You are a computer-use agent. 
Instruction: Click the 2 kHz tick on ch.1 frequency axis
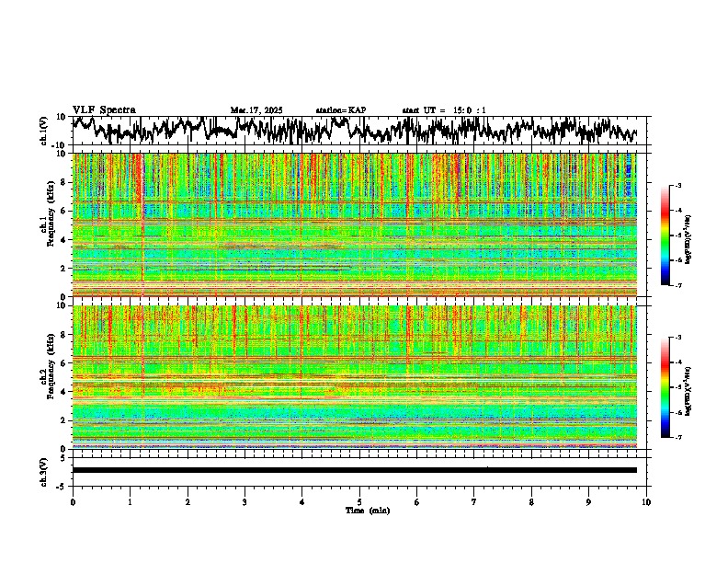(63, 268)
